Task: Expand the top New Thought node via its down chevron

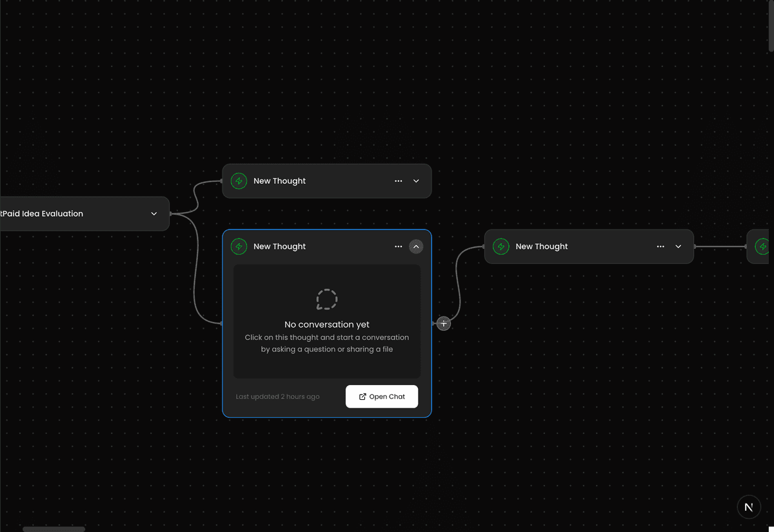Action: tap(416, 181)
